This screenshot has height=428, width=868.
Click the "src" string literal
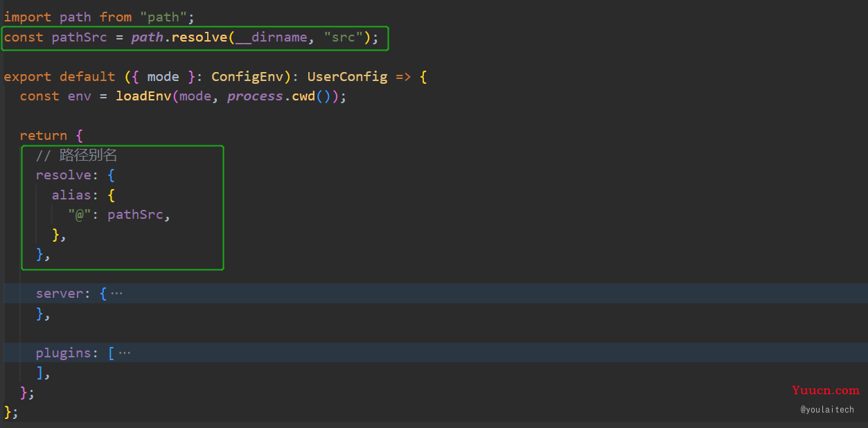coord(343,37)
